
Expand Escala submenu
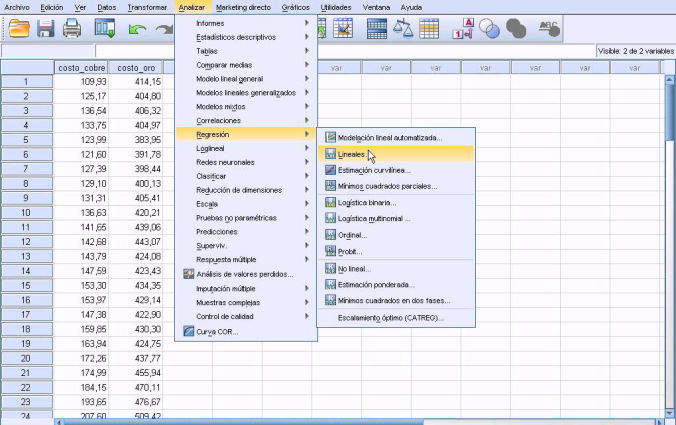coord(246,204)
